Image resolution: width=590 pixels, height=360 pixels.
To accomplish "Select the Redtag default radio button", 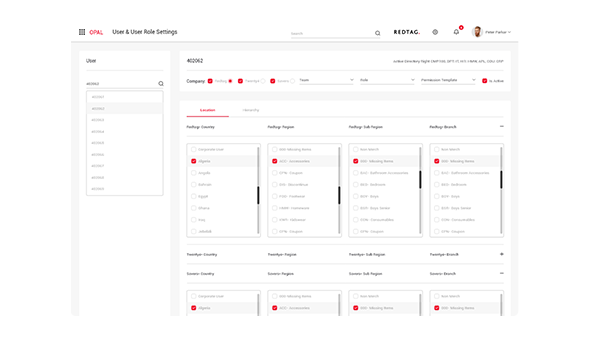I will point(230,81).
